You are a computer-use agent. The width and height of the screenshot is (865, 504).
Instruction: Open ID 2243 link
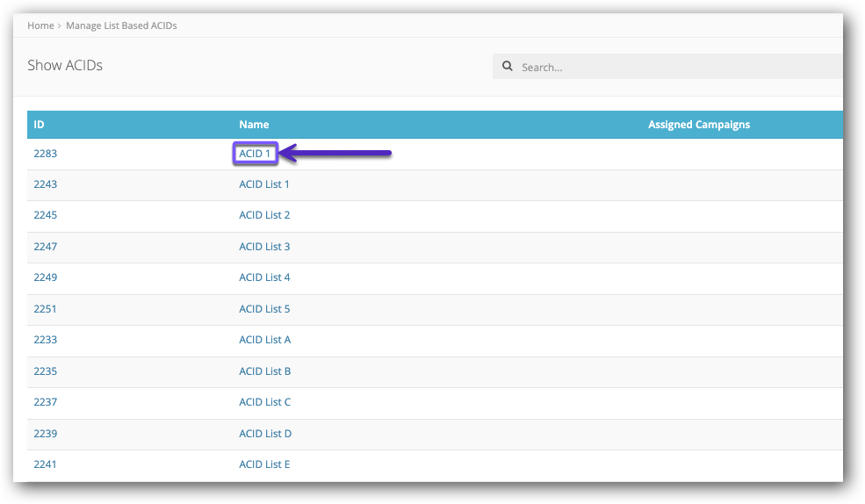coord(45,184)
